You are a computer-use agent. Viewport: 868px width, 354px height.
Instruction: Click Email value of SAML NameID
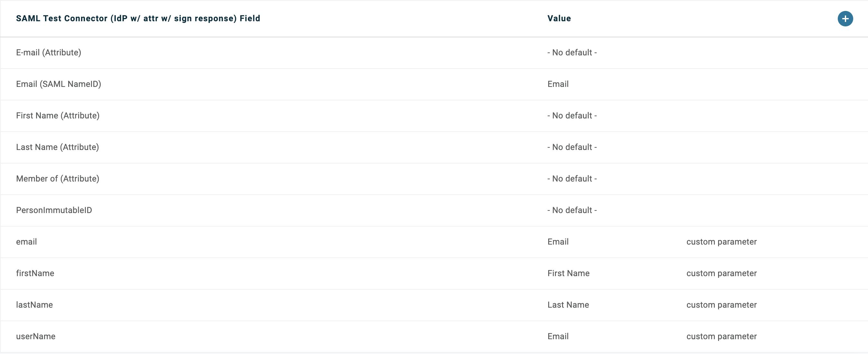pos(558,84)
